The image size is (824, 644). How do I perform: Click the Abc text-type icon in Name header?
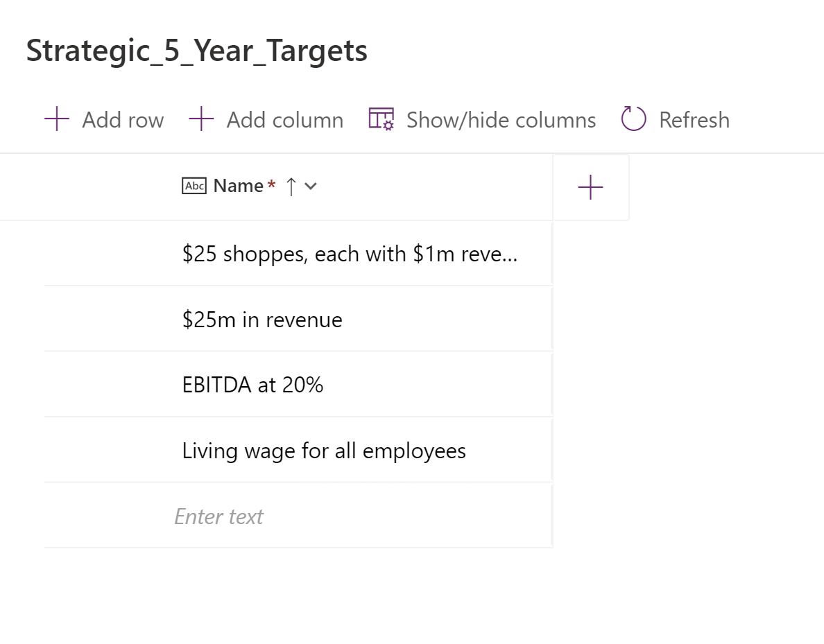coord(194,186)
